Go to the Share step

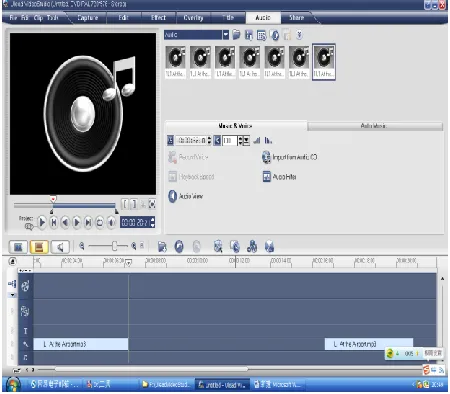click(297, 17)
